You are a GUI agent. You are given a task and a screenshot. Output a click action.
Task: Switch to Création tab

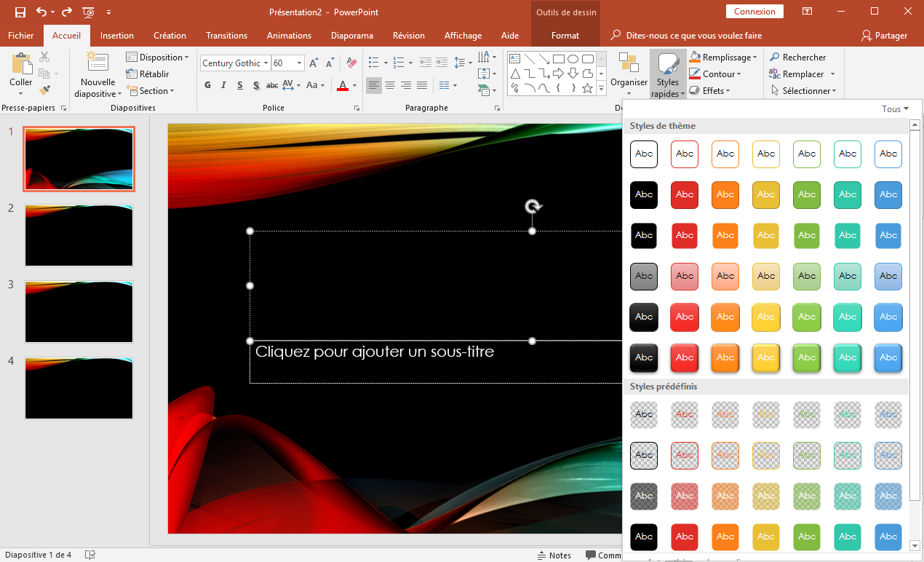tap(170, 36)
